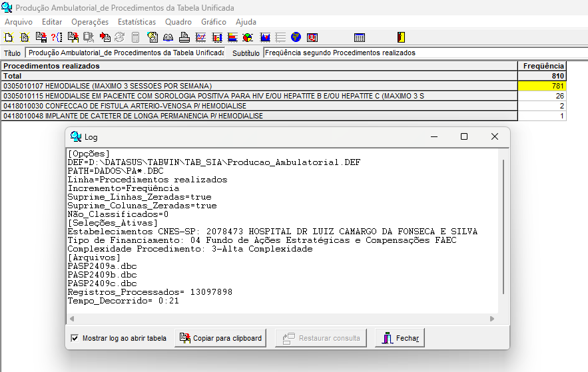Click Copiar para clipboard button
Viewport: 588px width, 372px height.
220,338
